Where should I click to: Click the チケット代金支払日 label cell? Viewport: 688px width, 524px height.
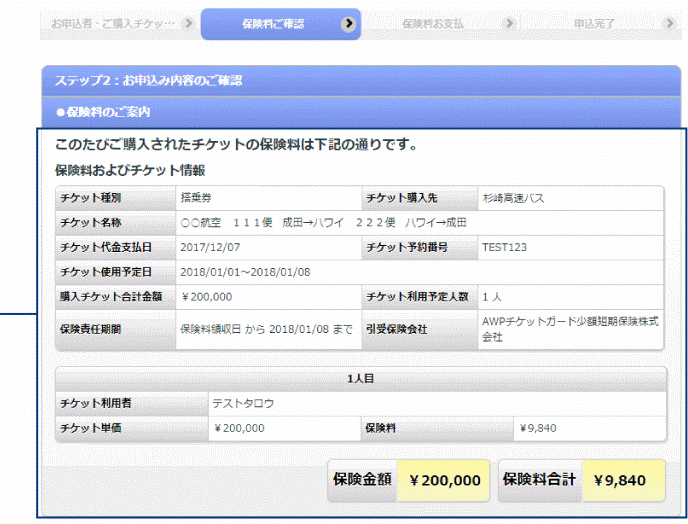116,248
